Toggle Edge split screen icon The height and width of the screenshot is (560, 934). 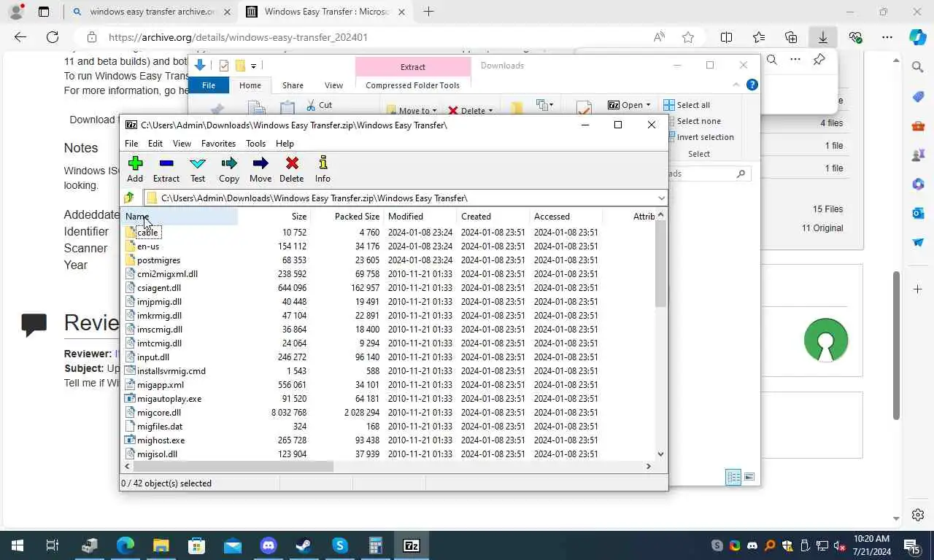tap(727, 37)
